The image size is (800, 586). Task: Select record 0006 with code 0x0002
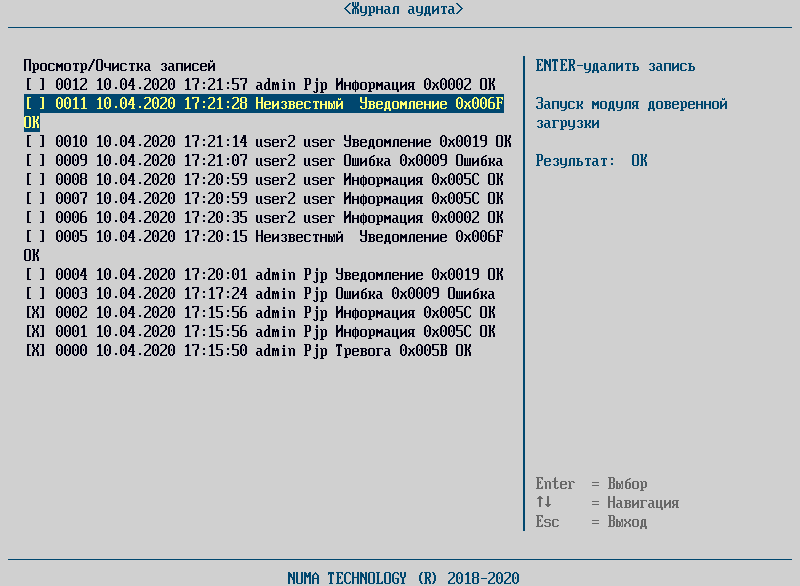click(270, 218)
